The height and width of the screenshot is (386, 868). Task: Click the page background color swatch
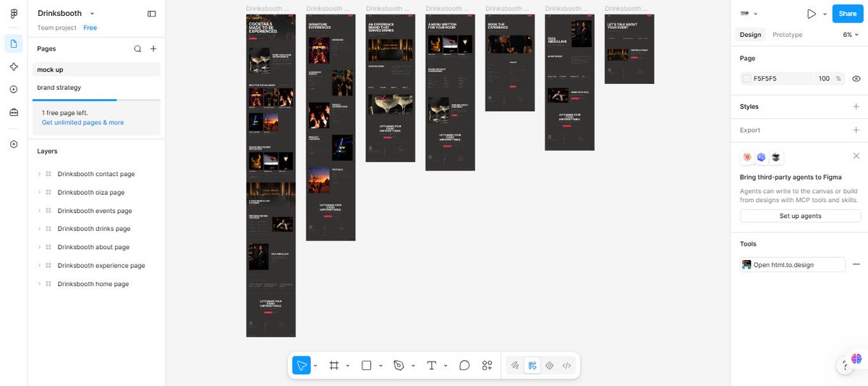(x=746, y=78)
